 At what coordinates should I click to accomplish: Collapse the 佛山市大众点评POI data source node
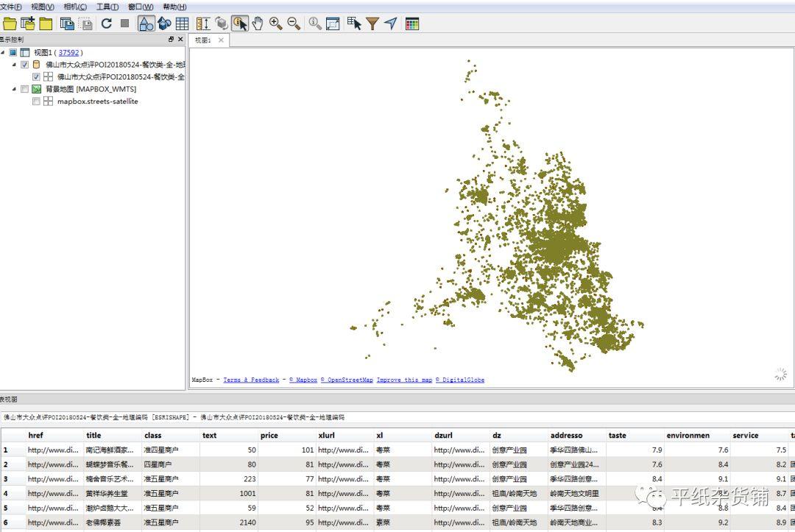point(14,65)
